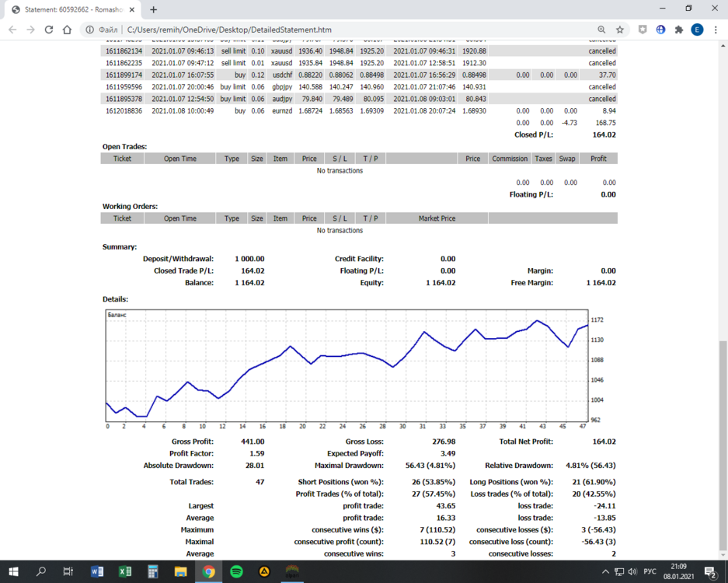Image resolution: width=728 pixels, height=583 pixels.
Task: Select ticket number 1611899174
Action: tap(124, 75)
